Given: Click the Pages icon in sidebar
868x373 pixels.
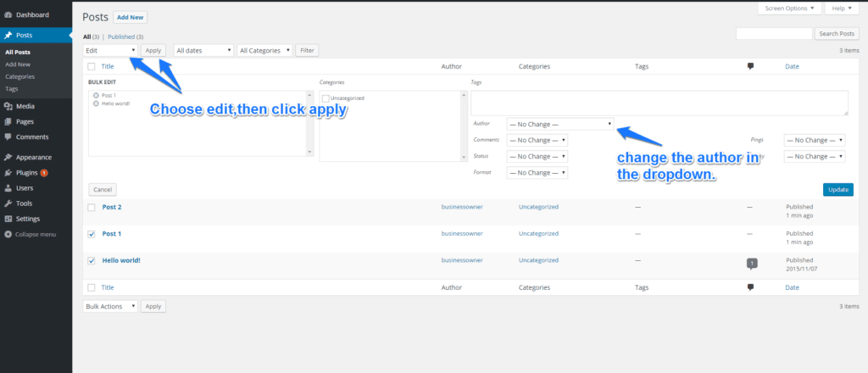Looking at the screenshot, I should 8,122.
